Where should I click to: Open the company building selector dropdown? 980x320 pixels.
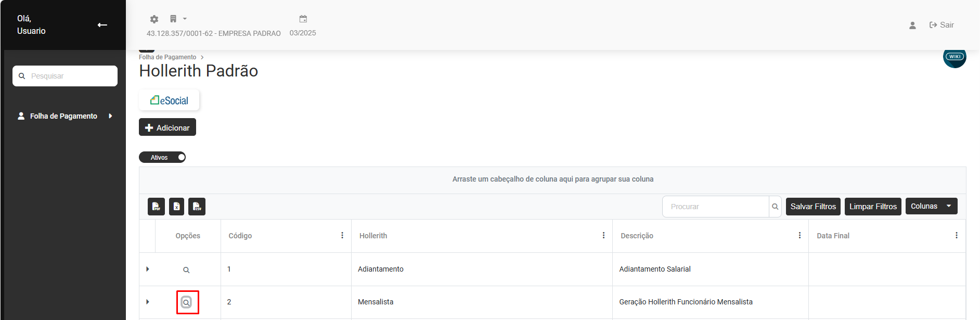pyautogui.click(x=177, y=19)
